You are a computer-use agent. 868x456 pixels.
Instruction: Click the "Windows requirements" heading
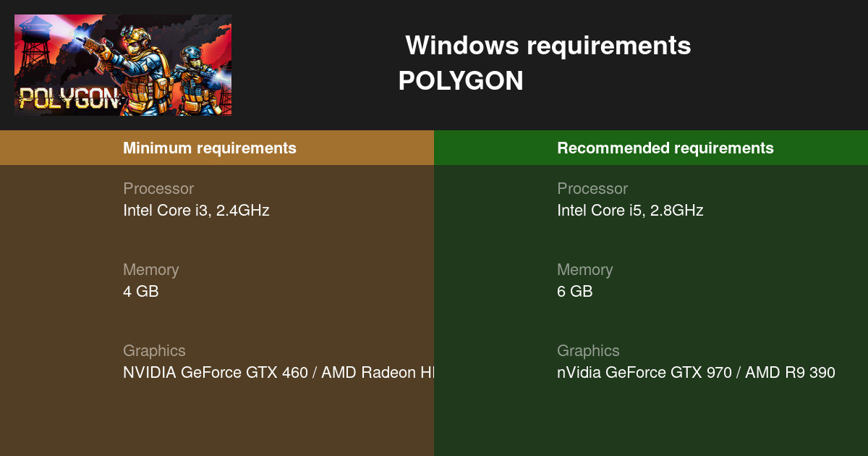[x=548, y=46]
